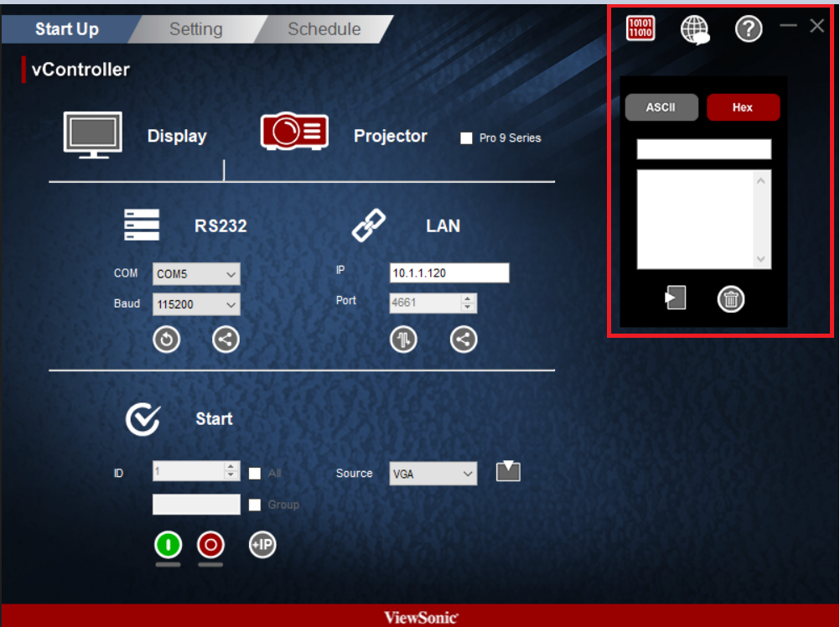Click the ID number field

tap(188, 470)
